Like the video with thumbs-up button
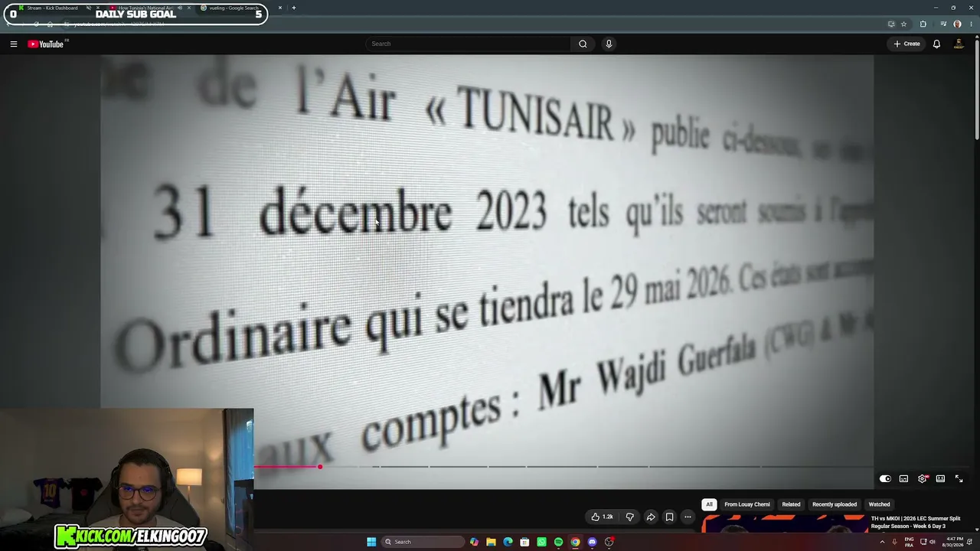This screenshot has height=551, width=980. click(x=602, y=517)
